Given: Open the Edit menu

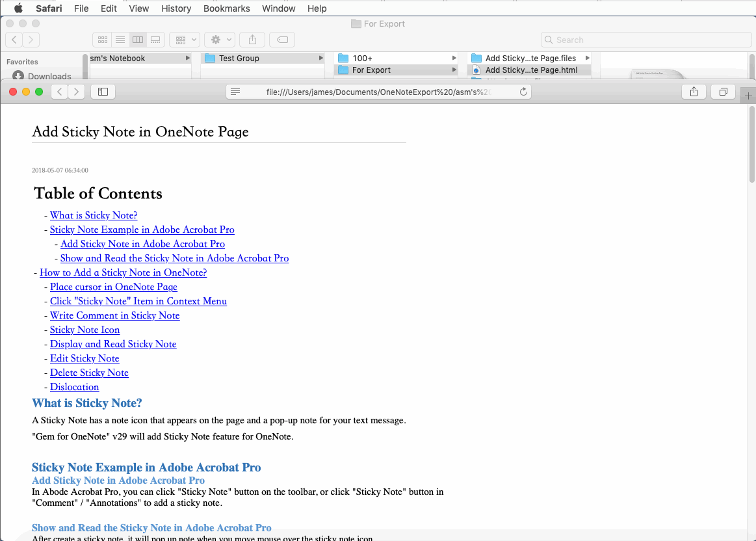Looking at the screenshot, I should [x=109, y=8].
